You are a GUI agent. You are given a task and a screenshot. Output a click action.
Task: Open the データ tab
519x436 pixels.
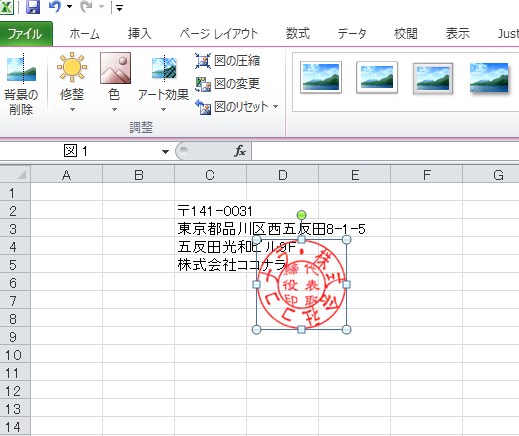pos(352,34)
